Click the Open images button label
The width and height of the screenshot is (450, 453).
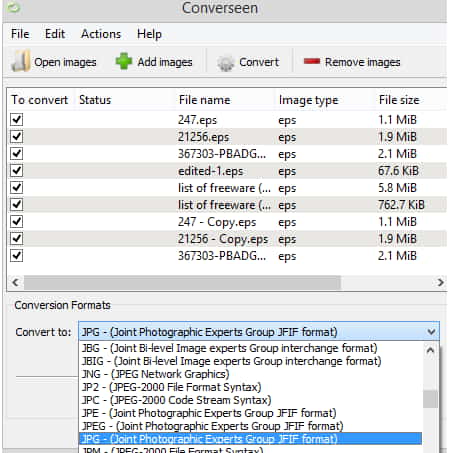point(65,62)
